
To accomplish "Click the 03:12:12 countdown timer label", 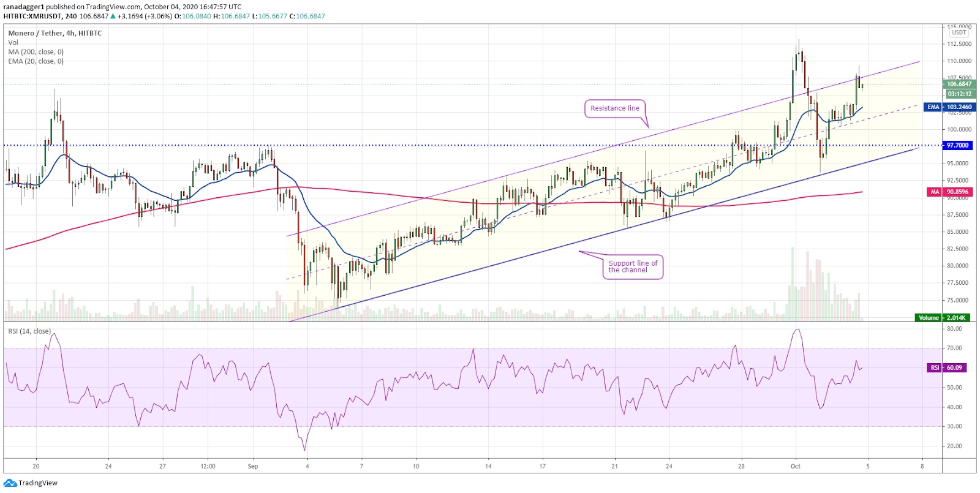I will [959, 94].
